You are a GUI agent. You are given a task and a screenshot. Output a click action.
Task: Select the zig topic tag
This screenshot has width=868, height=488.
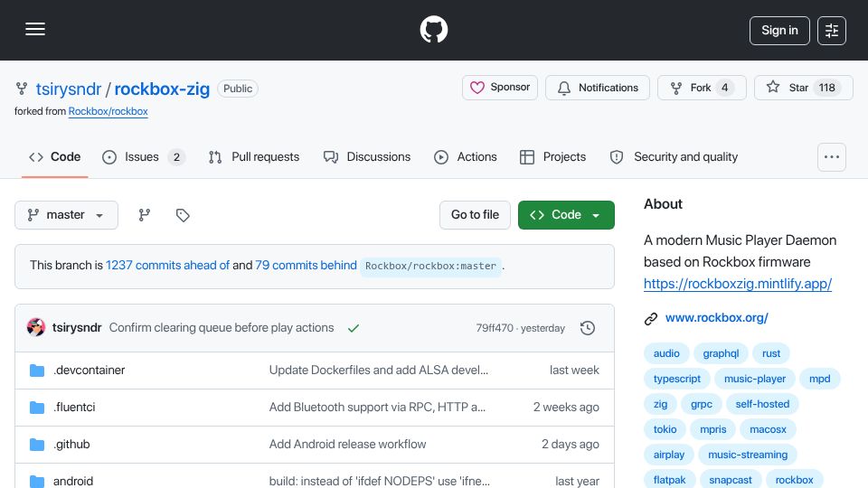click(660, 404)
